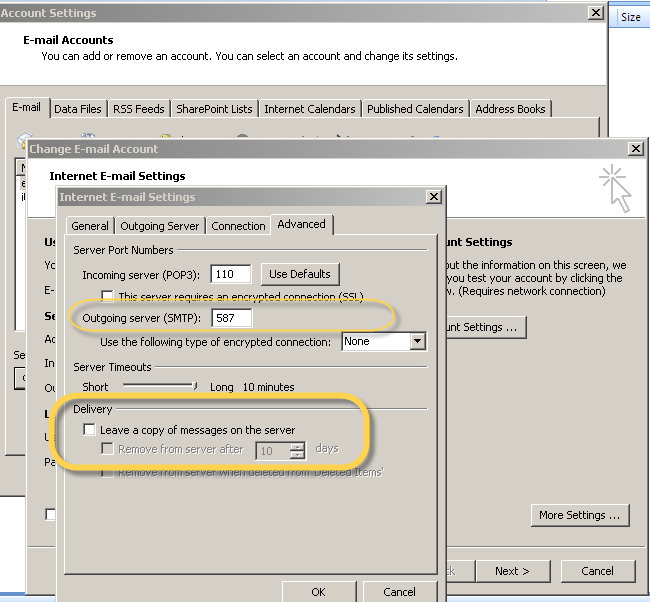This screenshot has width=650, height=602.
Task: Click the '10 minutes' timeout value
Action: pos(268,387)
